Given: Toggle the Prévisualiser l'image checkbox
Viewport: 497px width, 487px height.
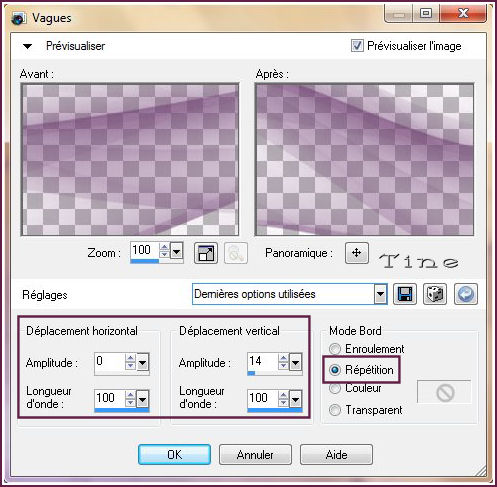Looking at the screenshot, I should pos(357,46).
